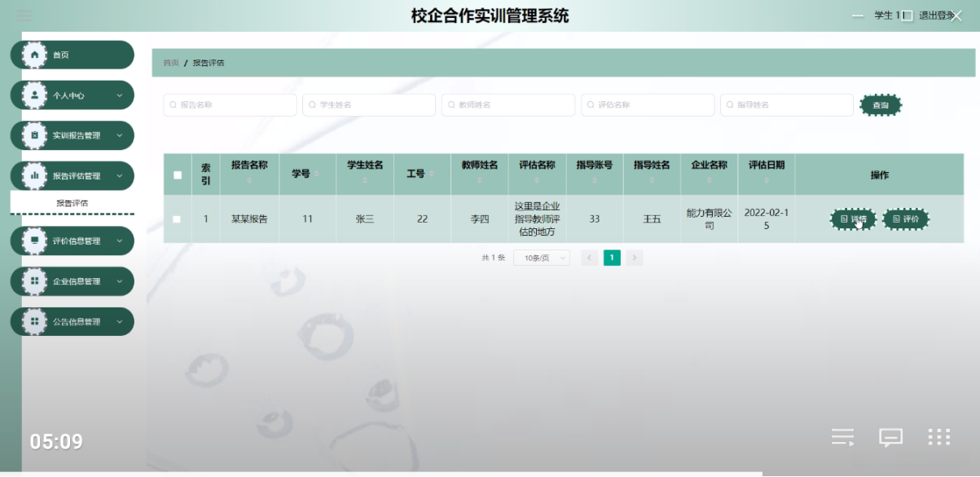This screenshot has width=980, height=477.
Task: Focus the 指导姓名 search field
Action: [787, 105]
